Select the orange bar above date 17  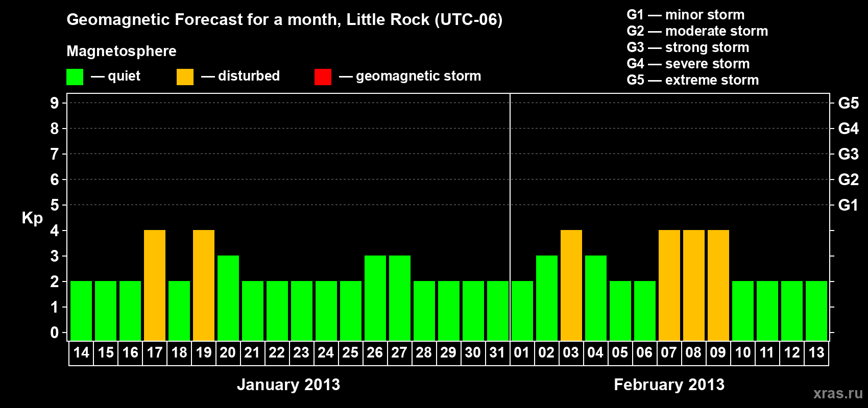155,285
